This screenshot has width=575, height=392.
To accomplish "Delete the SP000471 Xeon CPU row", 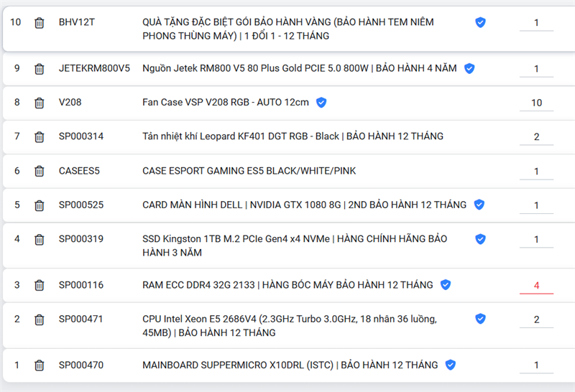I will click(40, 320).
